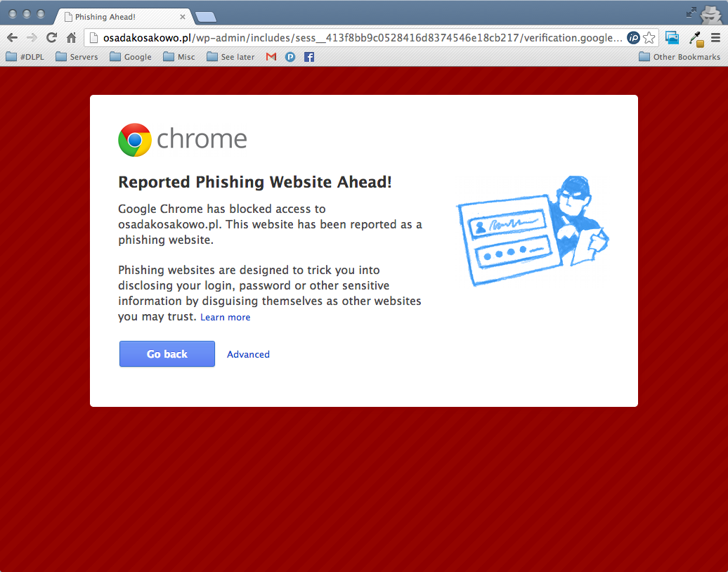Click the reload page icon
The width and height of the screenshot is (728, 572).
click(x=51, y=38)
